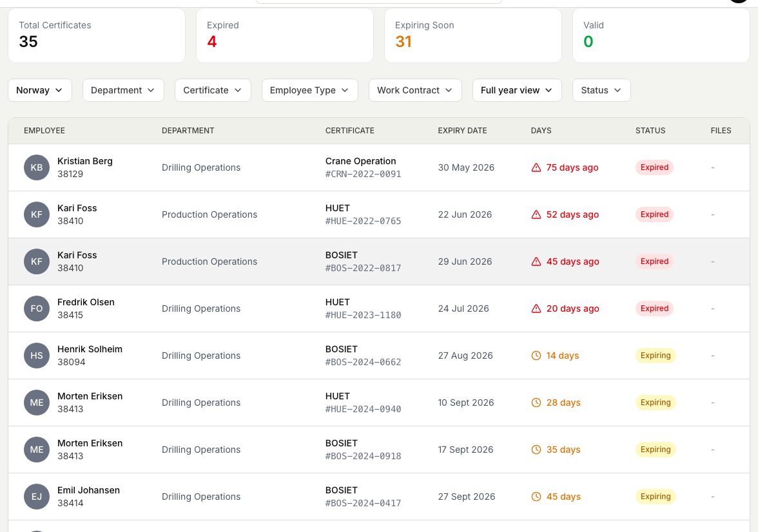The width and height of the screenshot is (758, 532).
Task: Sort by the EXPIRY DATE column header
Action: click(463, 131)
